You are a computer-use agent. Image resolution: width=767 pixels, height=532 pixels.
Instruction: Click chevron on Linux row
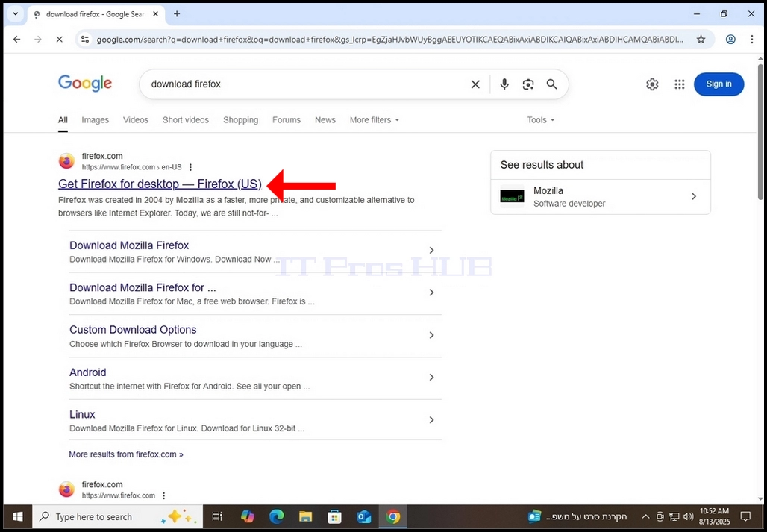pos(431,419)
